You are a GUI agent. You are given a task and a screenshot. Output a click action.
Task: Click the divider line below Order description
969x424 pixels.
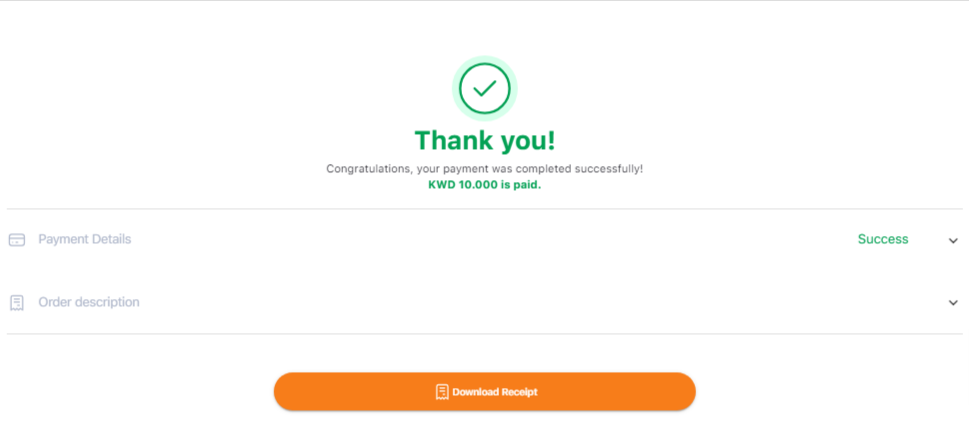tap(485, 334)
